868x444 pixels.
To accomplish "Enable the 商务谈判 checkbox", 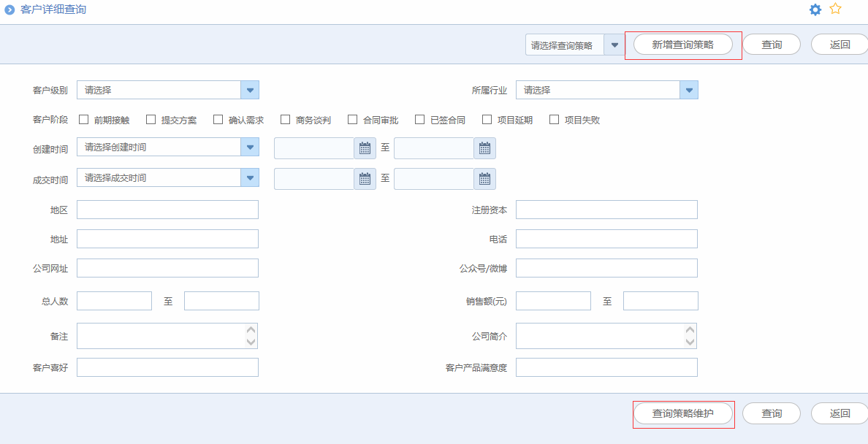I will click(286, 119).
